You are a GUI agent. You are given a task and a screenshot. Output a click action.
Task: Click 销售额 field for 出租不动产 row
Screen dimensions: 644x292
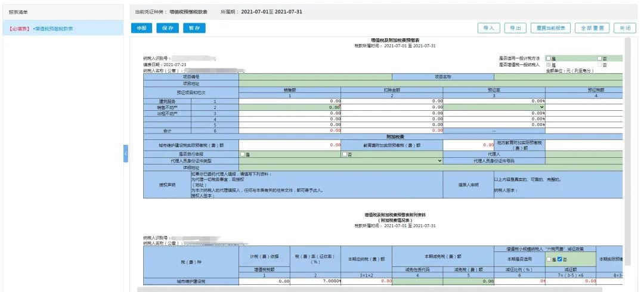tap(290, 113)
